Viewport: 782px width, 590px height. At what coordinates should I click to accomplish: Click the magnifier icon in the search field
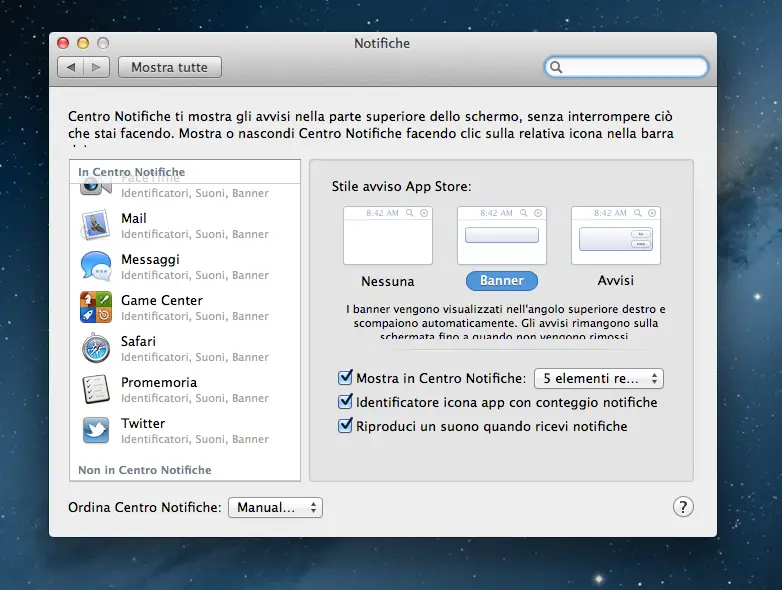(x=556, y=67)
